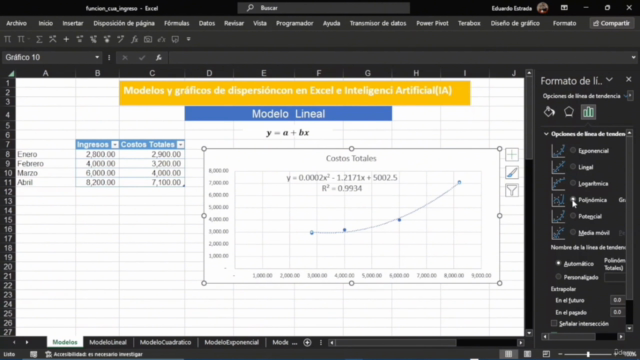Click the Archivo menu
The image size is (640, 360).
point(16,23)
